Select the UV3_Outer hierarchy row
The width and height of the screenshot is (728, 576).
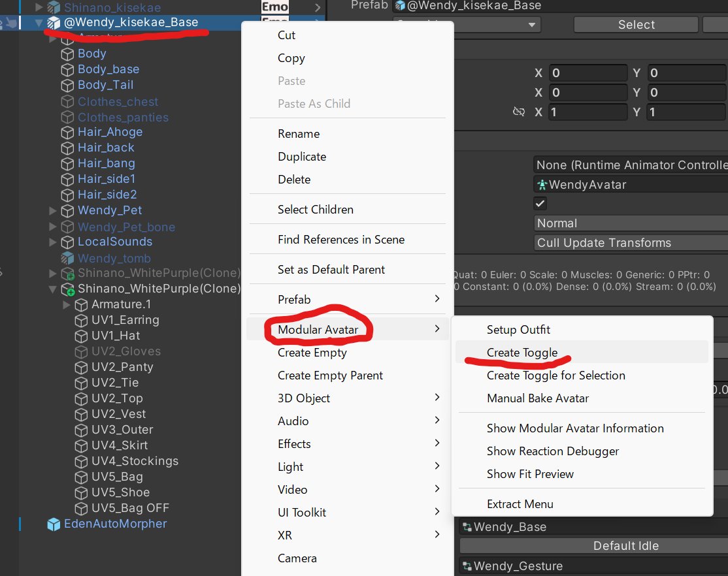130,430
